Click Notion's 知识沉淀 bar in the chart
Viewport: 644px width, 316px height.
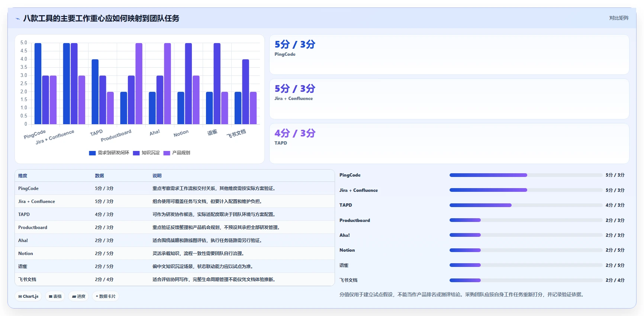pos(189,84)
